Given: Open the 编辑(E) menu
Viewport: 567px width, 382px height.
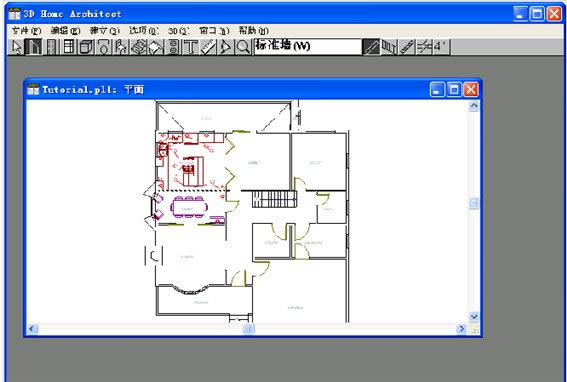Looking at the screenshot, I should 65,31.
